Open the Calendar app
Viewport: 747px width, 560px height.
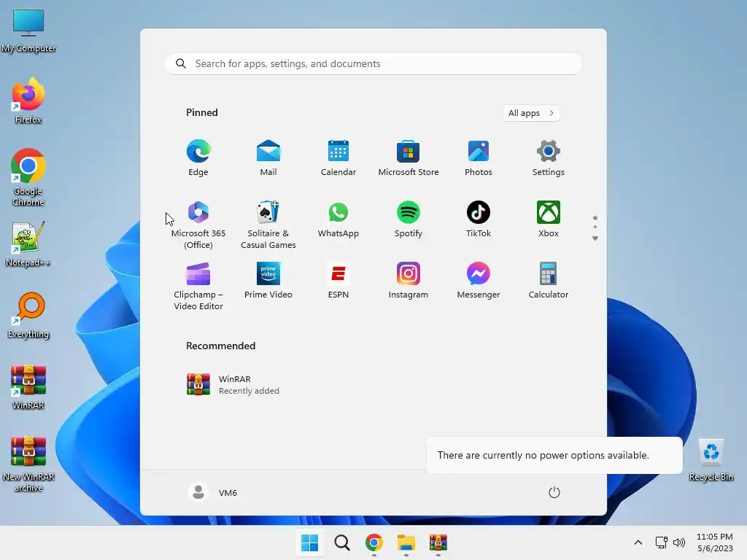point(338,157)
